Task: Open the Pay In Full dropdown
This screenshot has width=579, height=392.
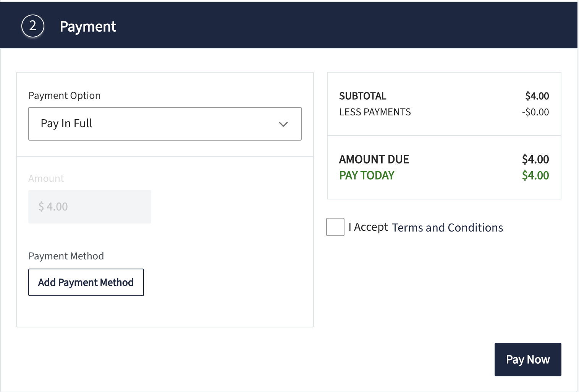Action: [165, 124]
